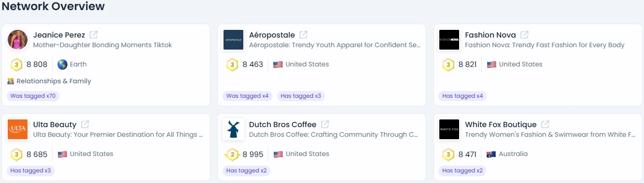Click the White Fox logo thumbnail

[x=449, y=130]
